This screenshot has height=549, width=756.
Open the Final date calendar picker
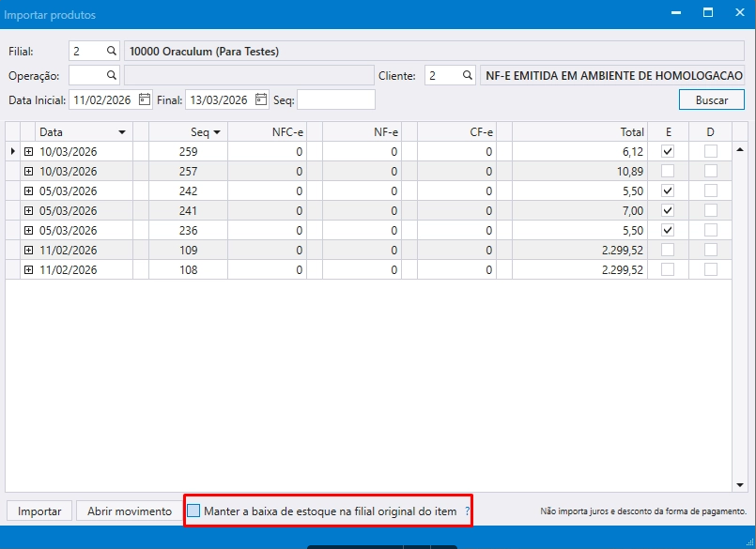(x=260, y=99)
